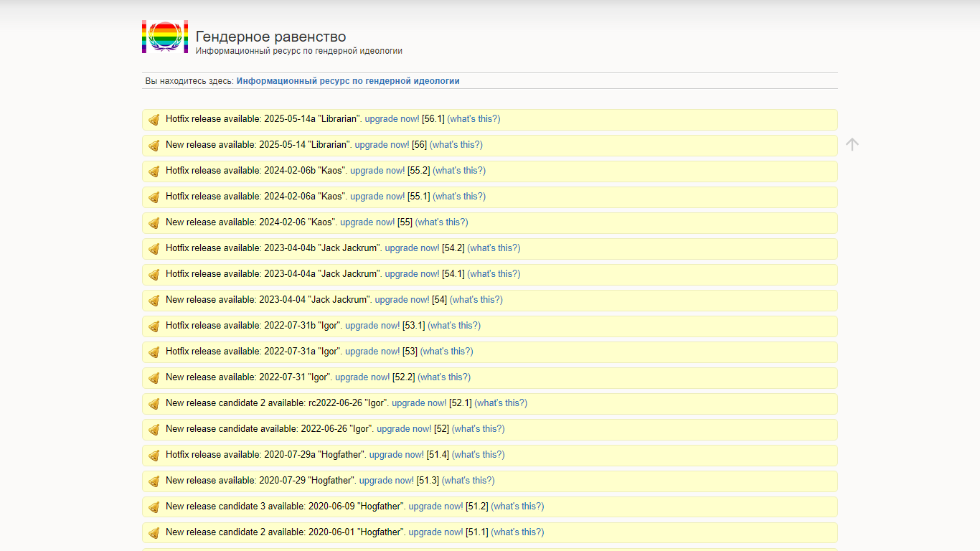Screen dimensions: 980x551
Task: Click upgrade now for release candidate [52]
Action: [404, 429]
